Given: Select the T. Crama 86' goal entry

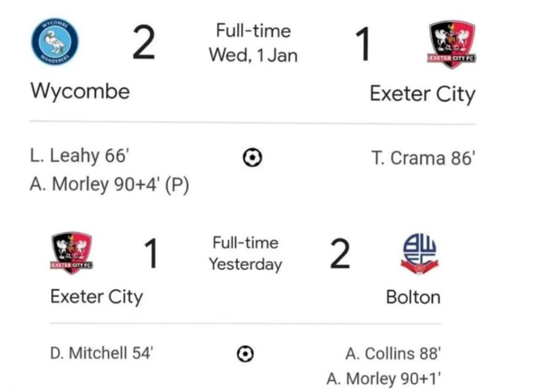Looking at the screenshot, I should pyautogui.click(x=423, y=158).
